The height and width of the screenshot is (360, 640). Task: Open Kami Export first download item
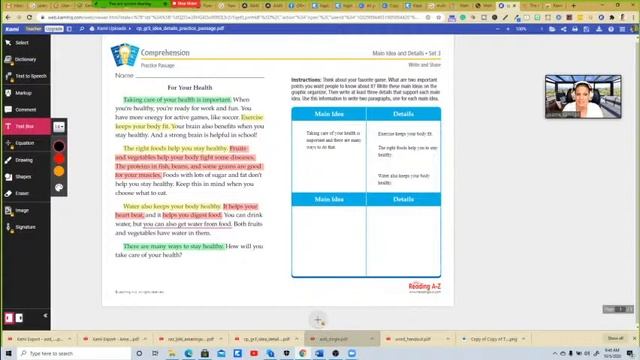[39, 339]
